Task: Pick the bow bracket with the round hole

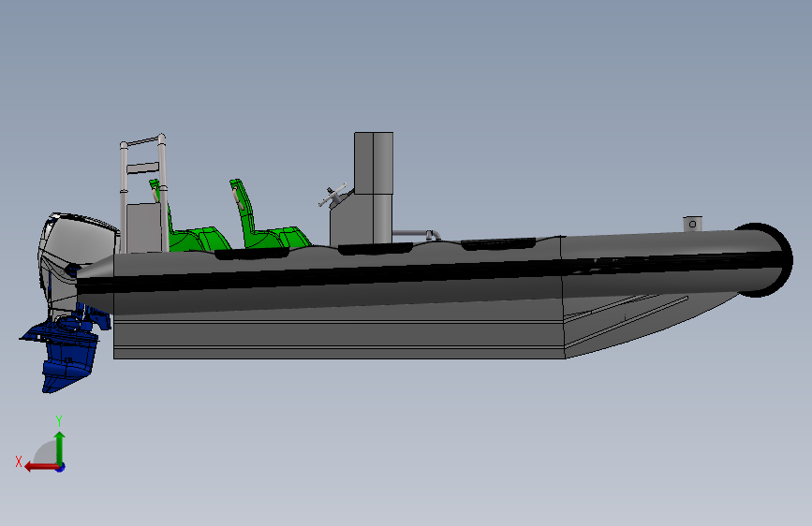Action: [x=692, y=224]
